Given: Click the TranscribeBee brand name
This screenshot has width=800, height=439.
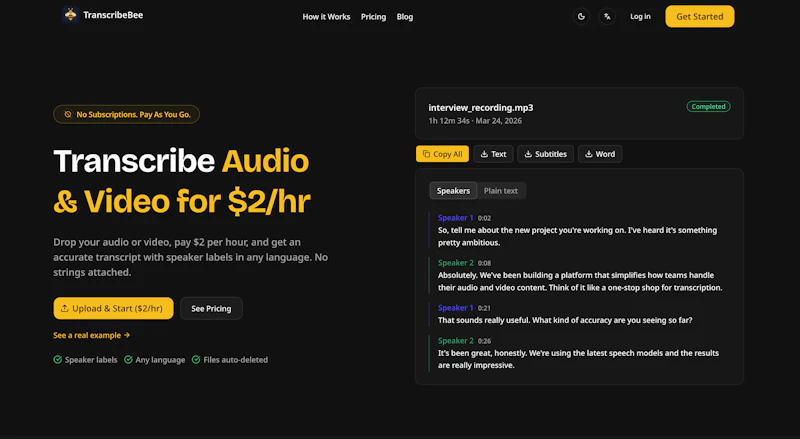Looking at the screenshot, I should 113,15.
